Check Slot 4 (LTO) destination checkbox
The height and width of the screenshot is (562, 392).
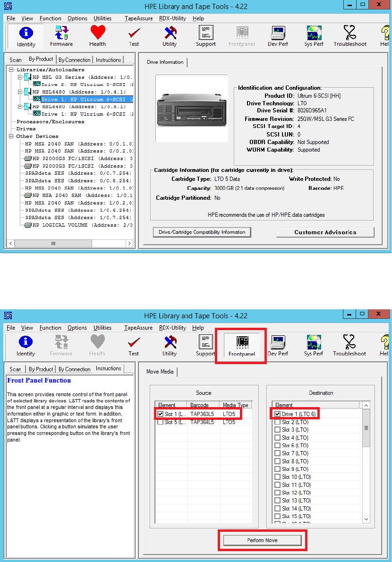[x=277, y=438]
